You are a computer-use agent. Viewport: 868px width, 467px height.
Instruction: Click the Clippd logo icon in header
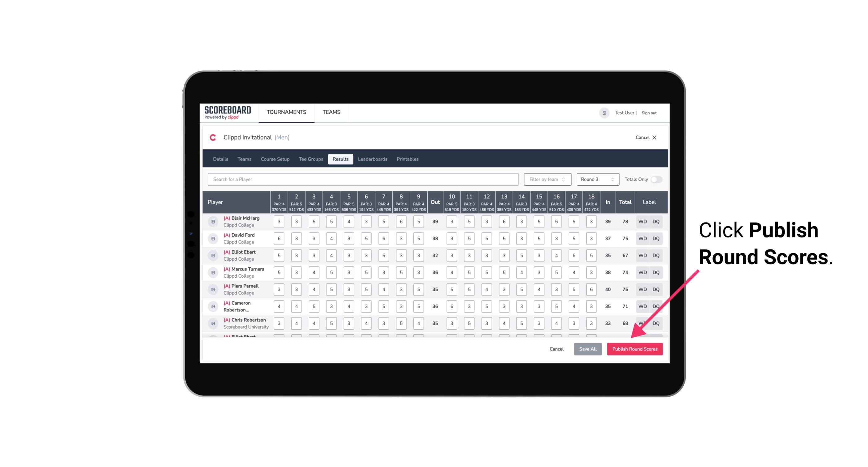click(x=213, y=137)
